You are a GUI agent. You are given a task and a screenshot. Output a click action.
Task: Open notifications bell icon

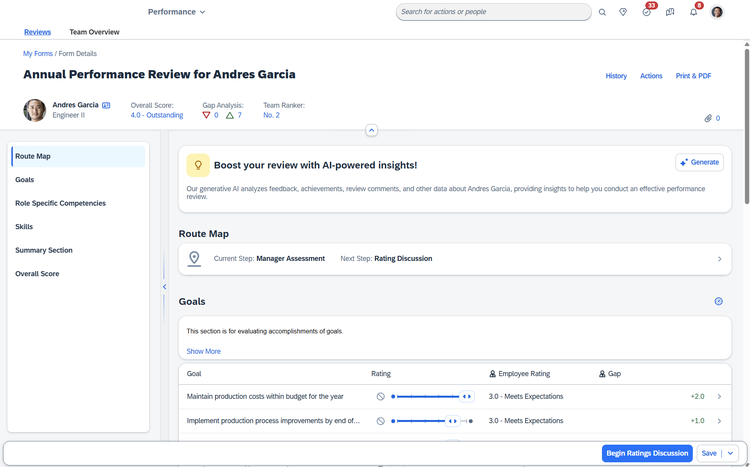(693, 12)
